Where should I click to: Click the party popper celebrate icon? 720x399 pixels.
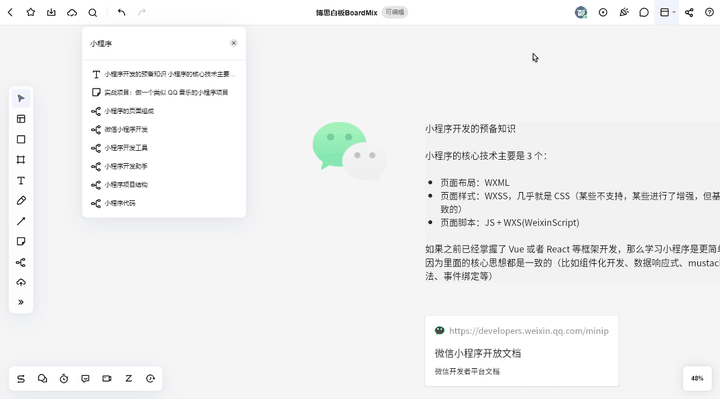tap(624, 12)
